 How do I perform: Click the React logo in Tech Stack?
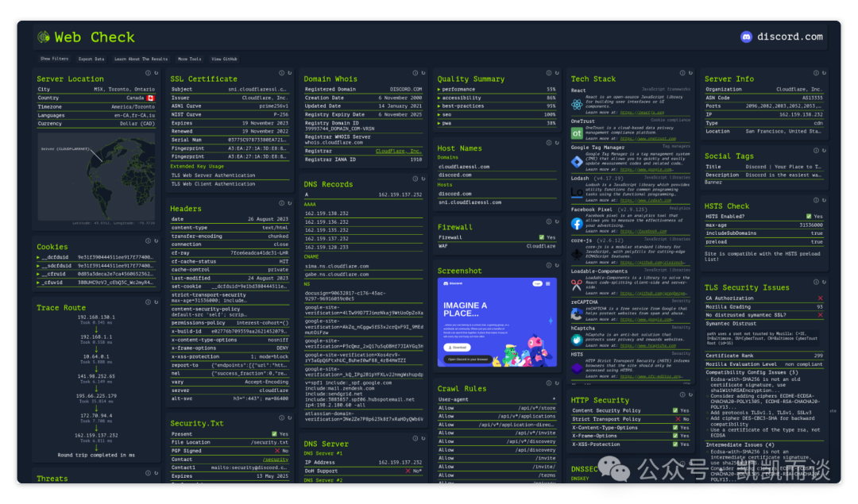577,104
